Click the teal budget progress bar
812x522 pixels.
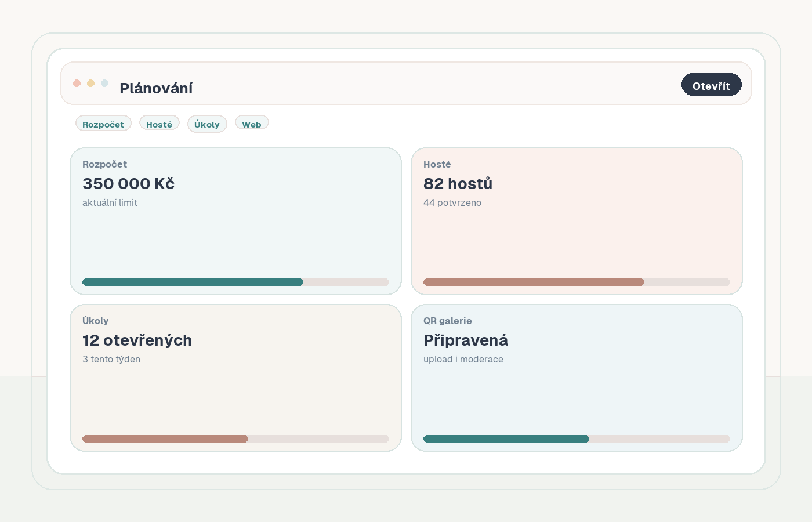coord(235,282)
